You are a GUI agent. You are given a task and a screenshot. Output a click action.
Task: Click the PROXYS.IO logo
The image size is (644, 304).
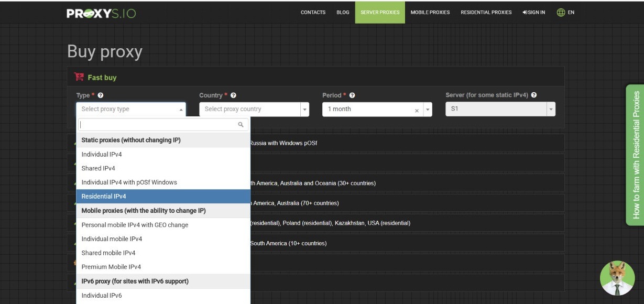[x=101, y=13]
